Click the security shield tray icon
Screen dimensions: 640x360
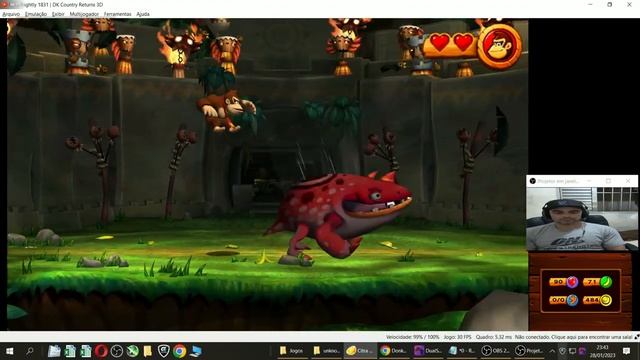tap(562, 351)
